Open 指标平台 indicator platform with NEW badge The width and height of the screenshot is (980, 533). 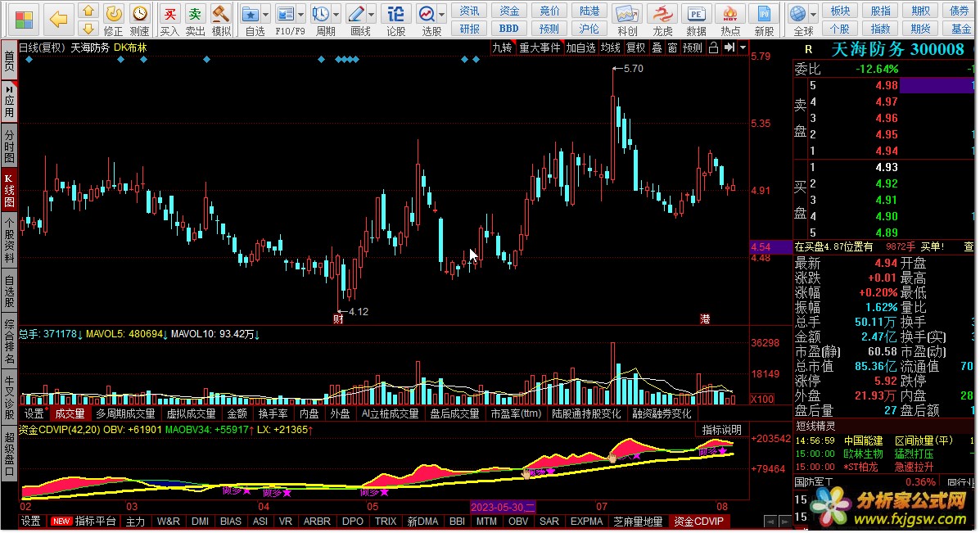click(x=84, y=521)
